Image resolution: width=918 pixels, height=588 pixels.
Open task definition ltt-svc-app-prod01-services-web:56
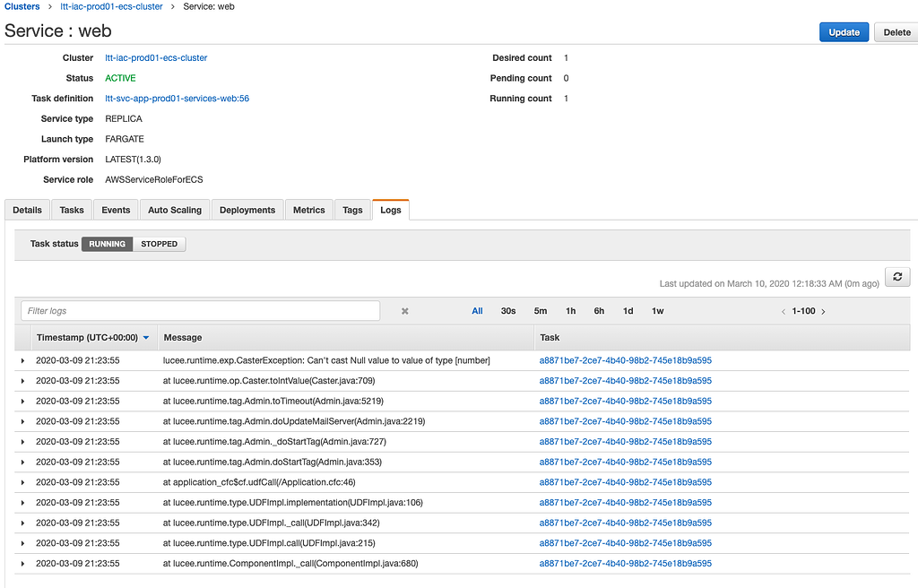pyautogui.click(x=178, y=99)
